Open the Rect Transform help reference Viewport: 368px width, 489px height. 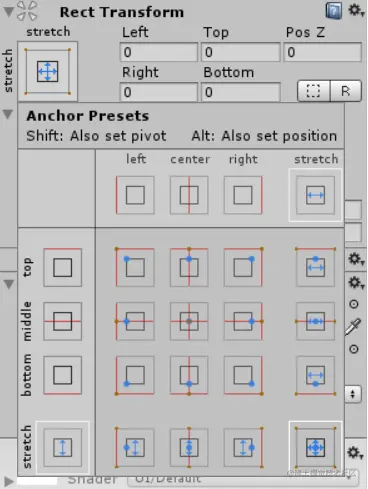334,11
